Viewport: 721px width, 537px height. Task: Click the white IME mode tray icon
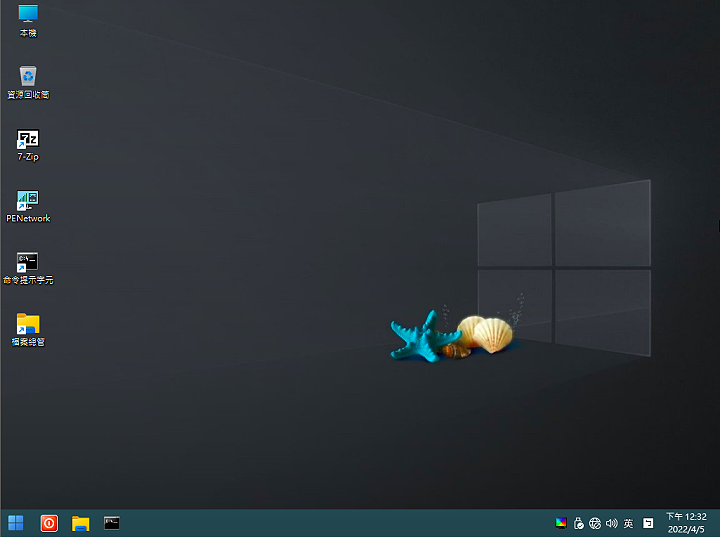(x=648, y=523)
